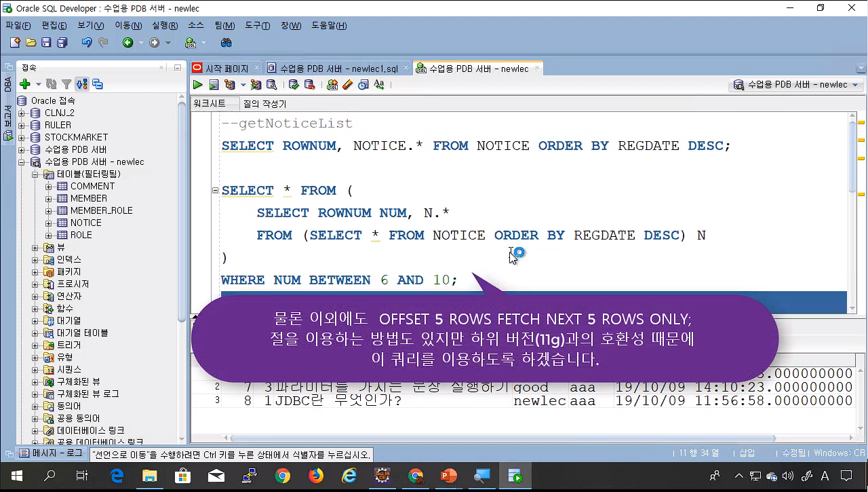Click the Run Statement green play icon
868x492 pixels.
(x=197, y=85)
